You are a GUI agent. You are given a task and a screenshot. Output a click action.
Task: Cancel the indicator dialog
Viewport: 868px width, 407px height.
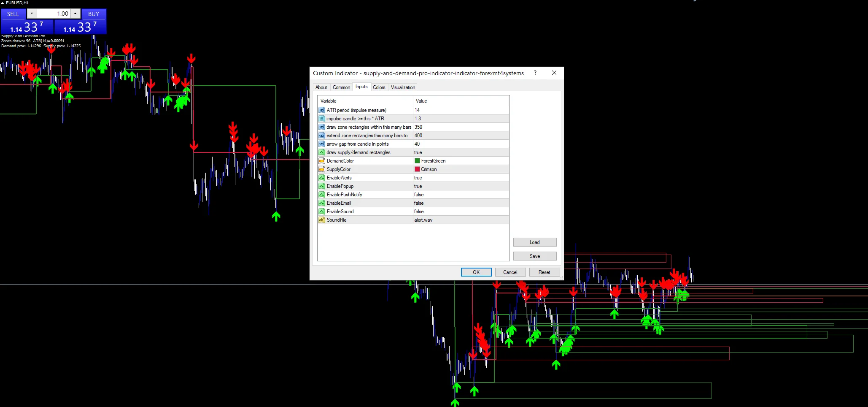pyautogui.click(x=510, y=272)
